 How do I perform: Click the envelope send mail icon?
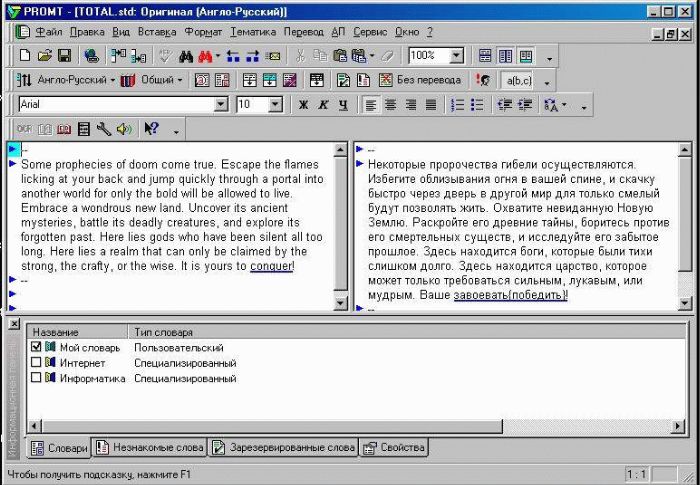tap(273, 56)
